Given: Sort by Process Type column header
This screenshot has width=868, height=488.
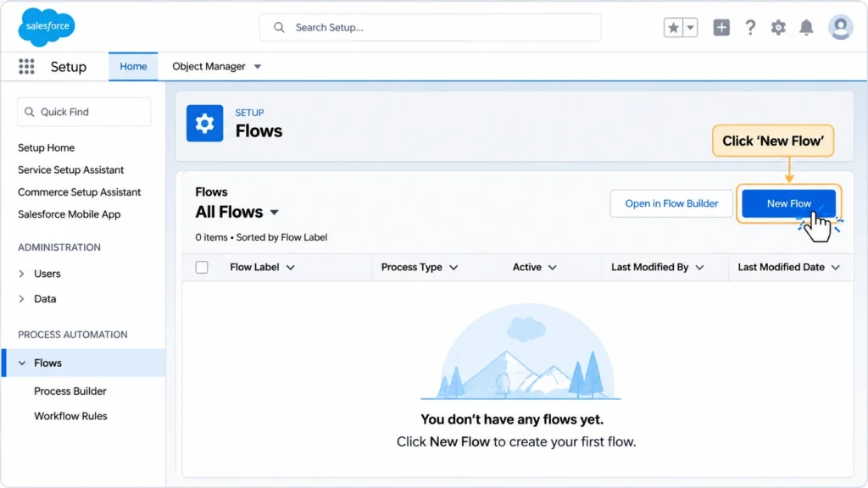Looking at the screenshot, I should click(412, 267).
